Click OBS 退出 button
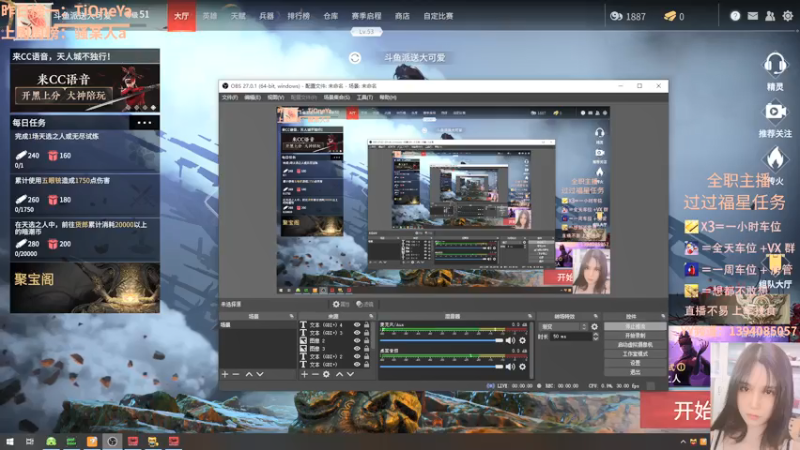 (x=635, y=372)
